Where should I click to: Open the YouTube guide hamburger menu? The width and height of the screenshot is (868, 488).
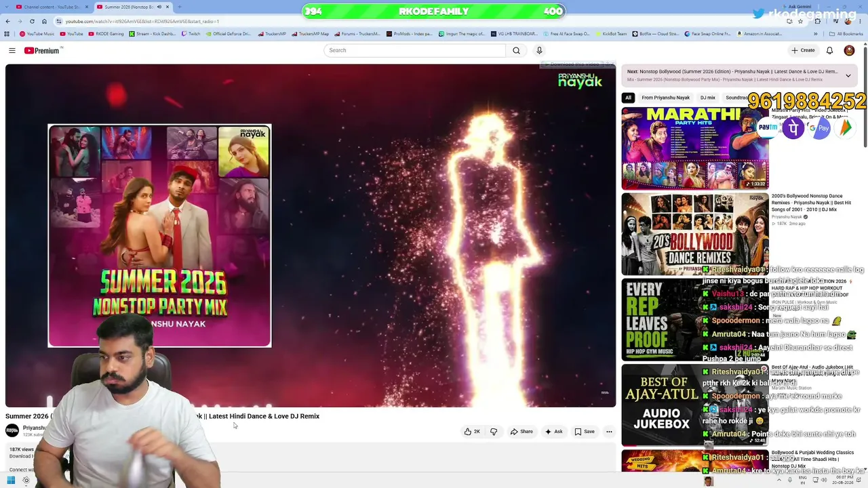click(x=12, y=50)
